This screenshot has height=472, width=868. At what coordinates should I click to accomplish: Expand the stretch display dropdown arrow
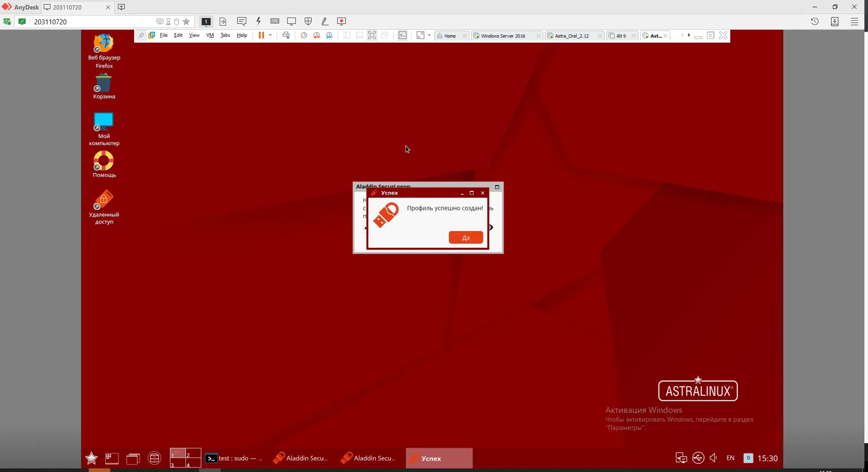pyautogui.click(x=429, y=36)
